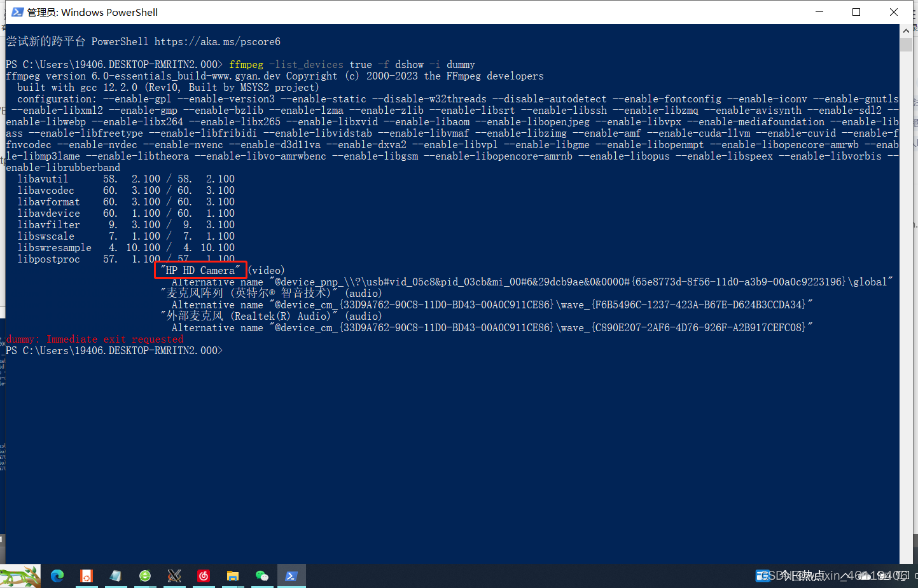
Task: Select the active PowerShell taskbar button
Action: pos(291,576)
